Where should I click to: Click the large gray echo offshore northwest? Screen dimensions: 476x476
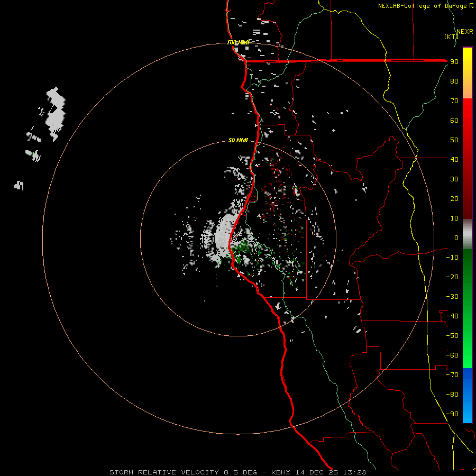[x=55, y=114]
